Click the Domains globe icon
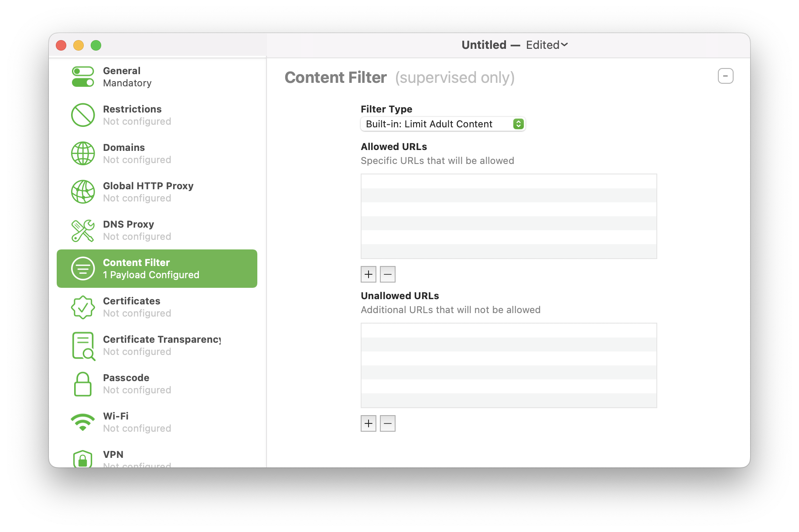Viewport: 799px width, 532px height. (83, 153)
